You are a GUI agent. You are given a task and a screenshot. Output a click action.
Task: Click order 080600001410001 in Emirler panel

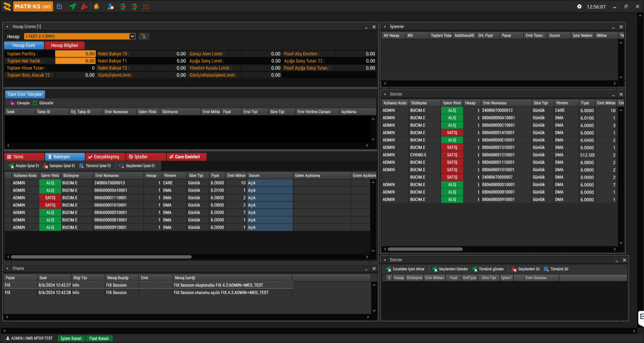click(x=499, y=133)
